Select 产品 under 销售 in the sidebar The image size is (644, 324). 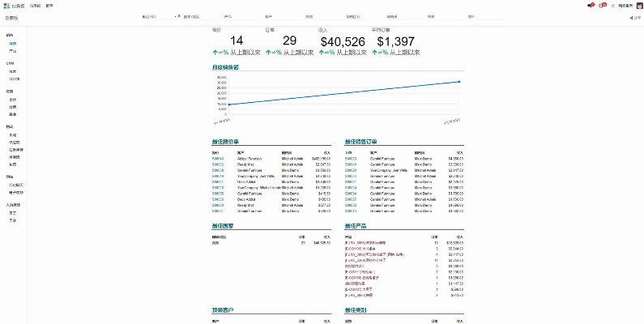tap(12, 51)
